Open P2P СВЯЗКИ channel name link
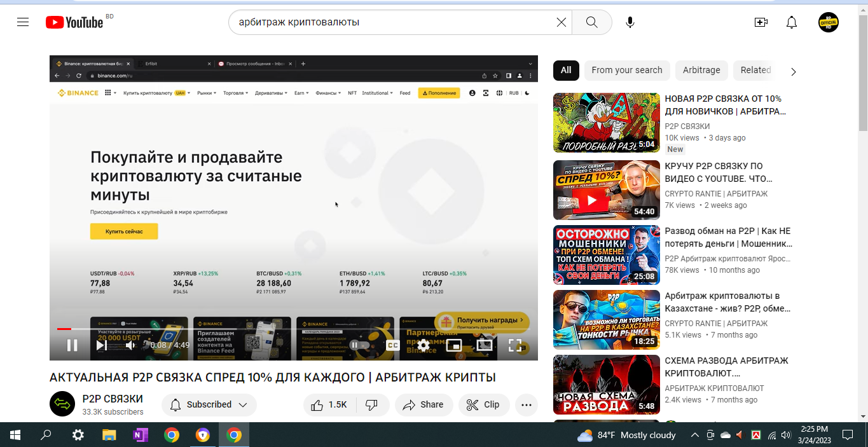Screen dimensions: 868x447 click(113, 399)
